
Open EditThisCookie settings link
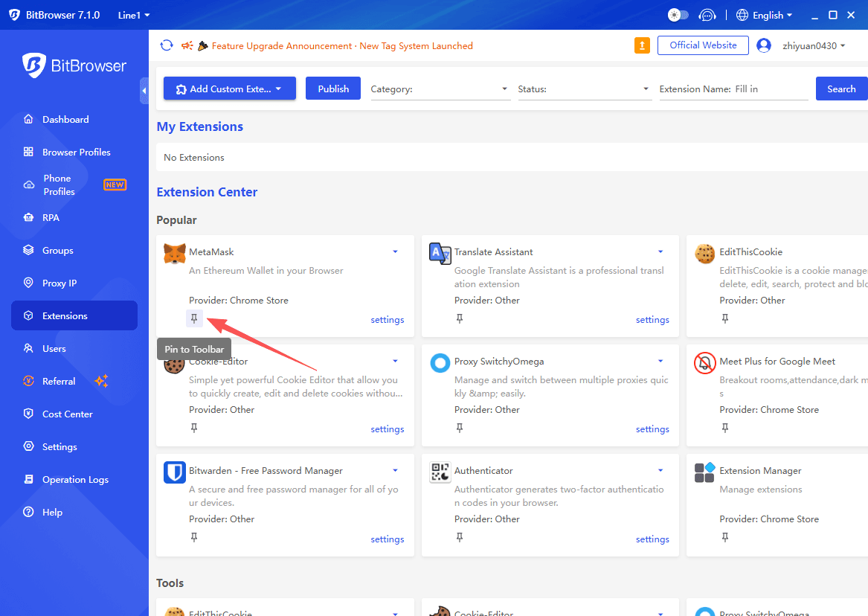pyautogui.click(x=863, y=319)
